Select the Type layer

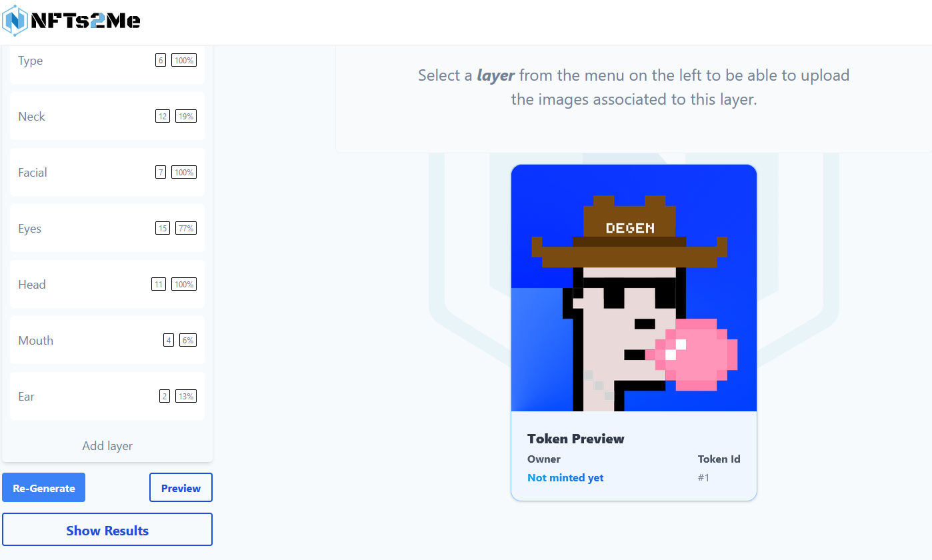tap(107, 61)
